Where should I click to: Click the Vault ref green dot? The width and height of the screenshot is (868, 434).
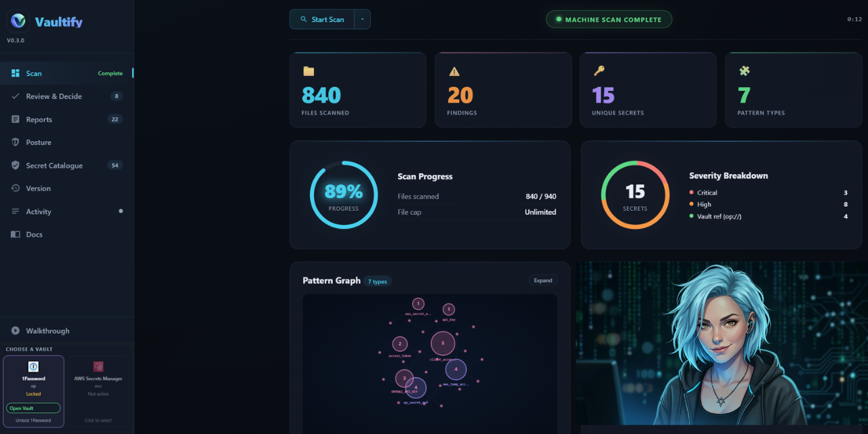pyautogui.click(x=692, y=216)
